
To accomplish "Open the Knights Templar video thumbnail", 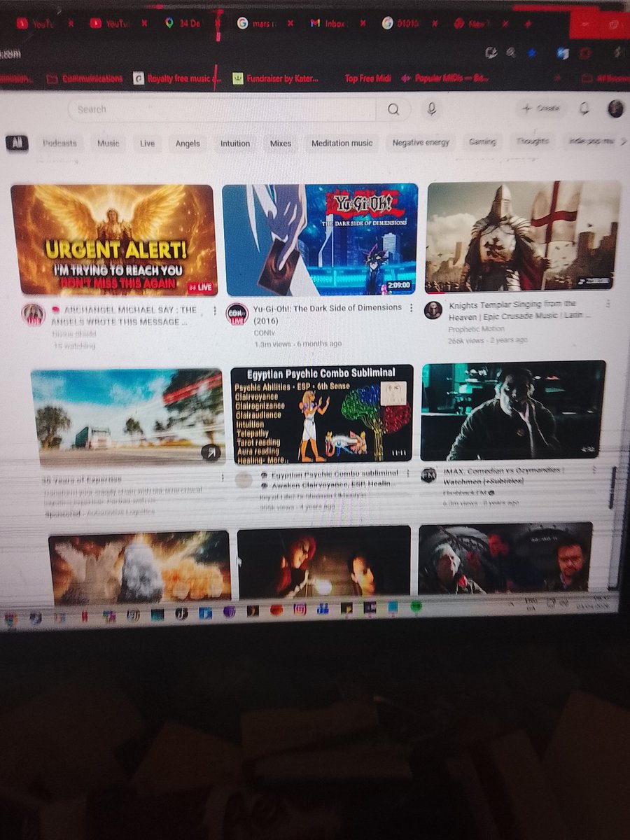I will pyautogui.click(x=523, y=236).
